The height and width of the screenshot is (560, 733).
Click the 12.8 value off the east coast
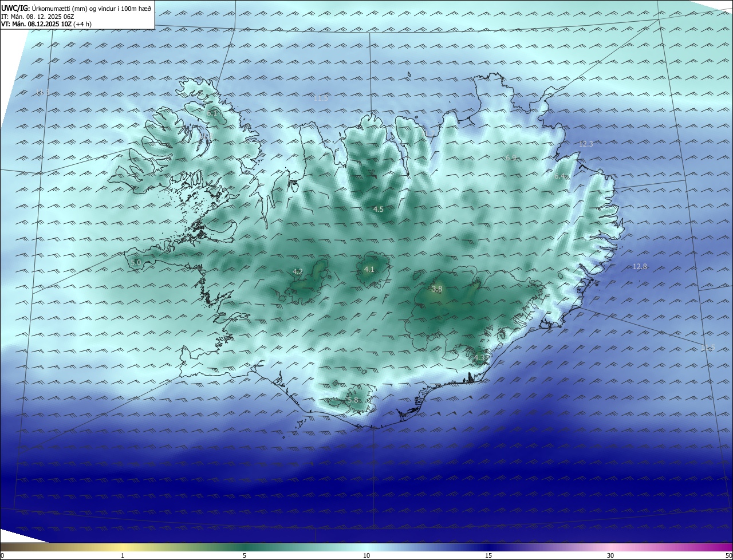click(640, 266)
